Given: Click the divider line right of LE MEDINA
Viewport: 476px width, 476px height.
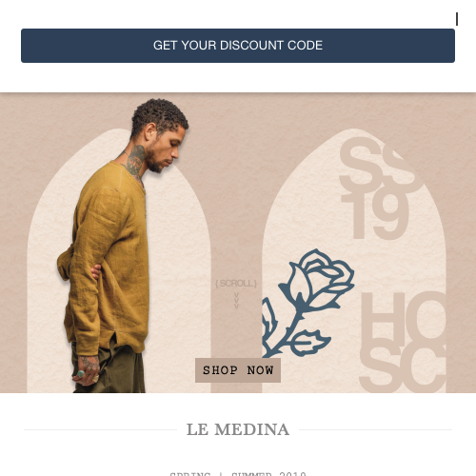Looking at the screenshot, I should 375,430.
